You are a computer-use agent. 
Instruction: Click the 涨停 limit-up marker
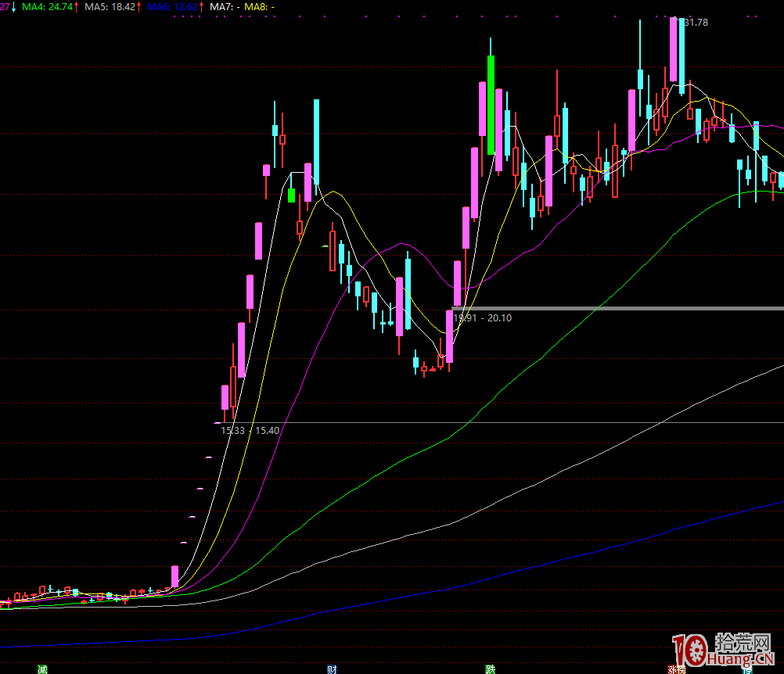(x=676, y=669)
